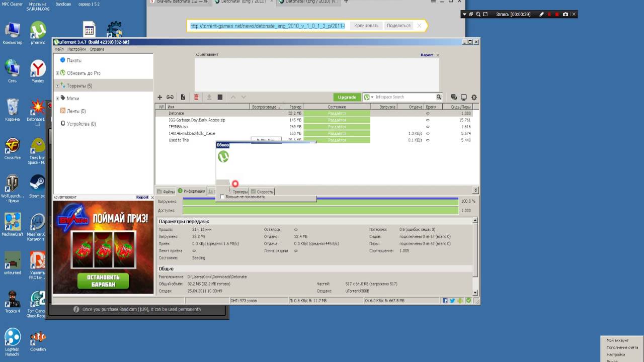Click the search magnifier icon
The image size is (644, 362).
(439, 97)
